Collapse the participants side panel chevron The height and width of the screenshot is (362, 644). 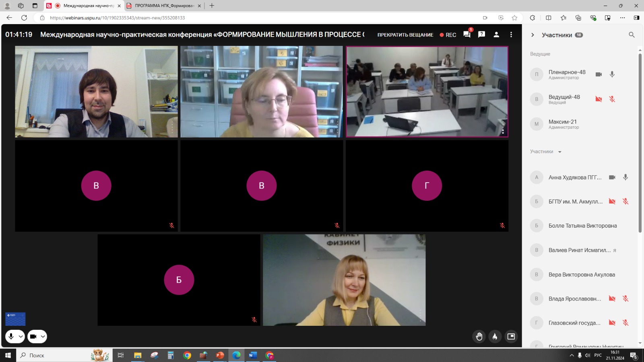533,35
